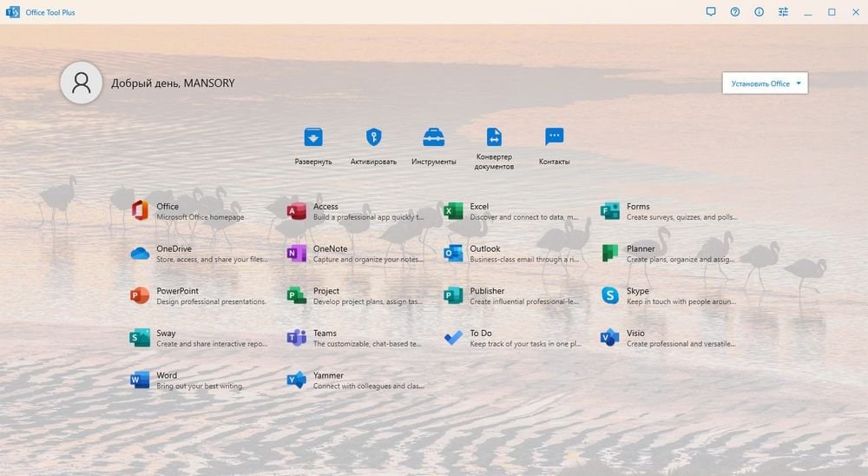Open the Инструменты toolbox icon
868x476 pixels.
coord(433,137)
